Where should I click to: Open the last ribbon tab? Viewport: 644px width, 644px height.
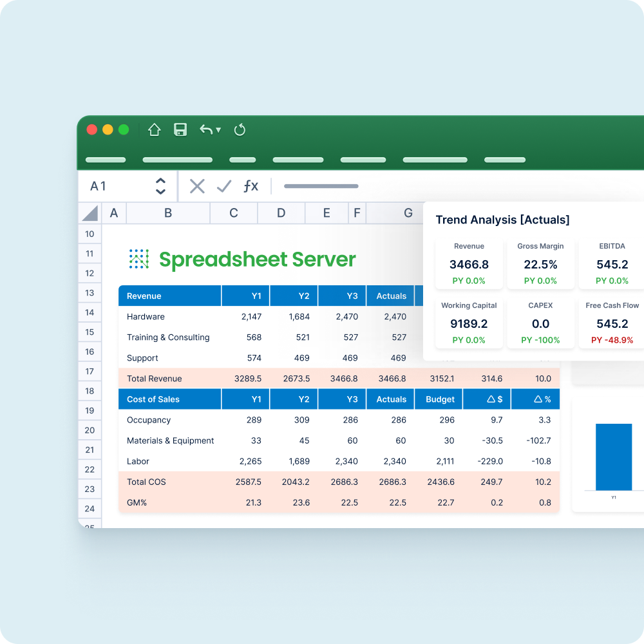click(x=505, y=160)
